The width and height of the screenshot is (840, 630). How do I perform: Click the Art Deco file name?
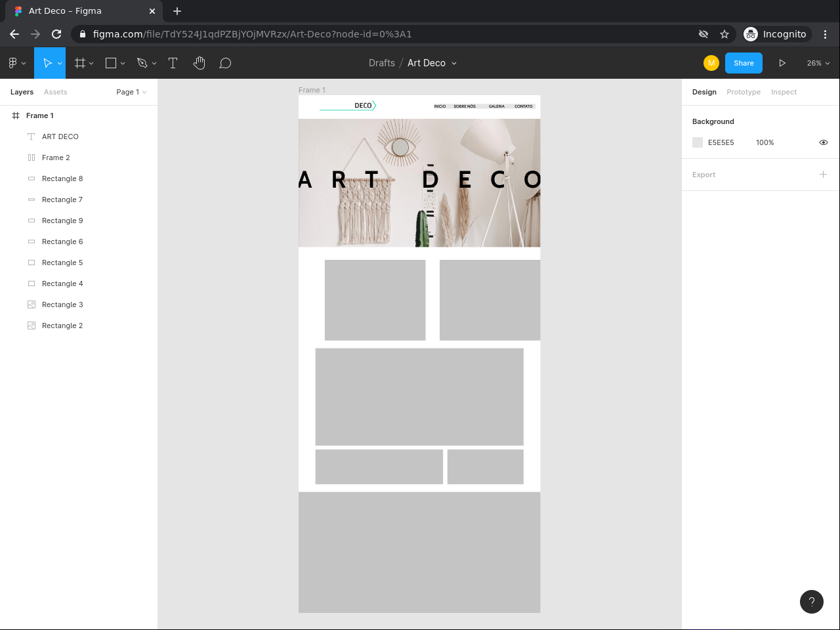coord(427,63)
